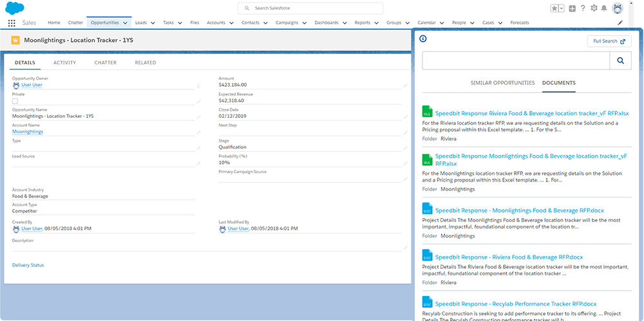Click the XLS icon of Riviera xlsx file
The width and height of the screenshot is (644, 321).
428,111
